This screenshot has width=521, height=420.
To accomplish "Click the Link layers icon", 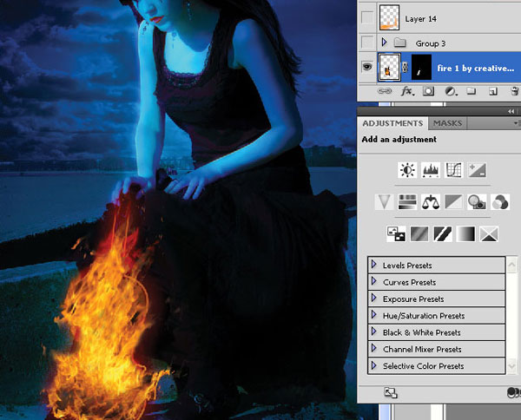I will 385,91.
